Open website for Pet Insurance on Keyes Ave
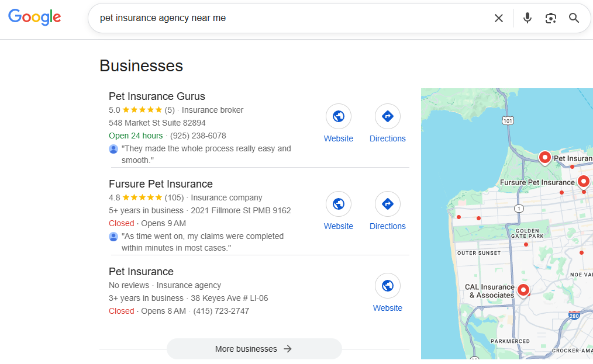The height and width of the screenshot is (364, 593). coord(387,286)
